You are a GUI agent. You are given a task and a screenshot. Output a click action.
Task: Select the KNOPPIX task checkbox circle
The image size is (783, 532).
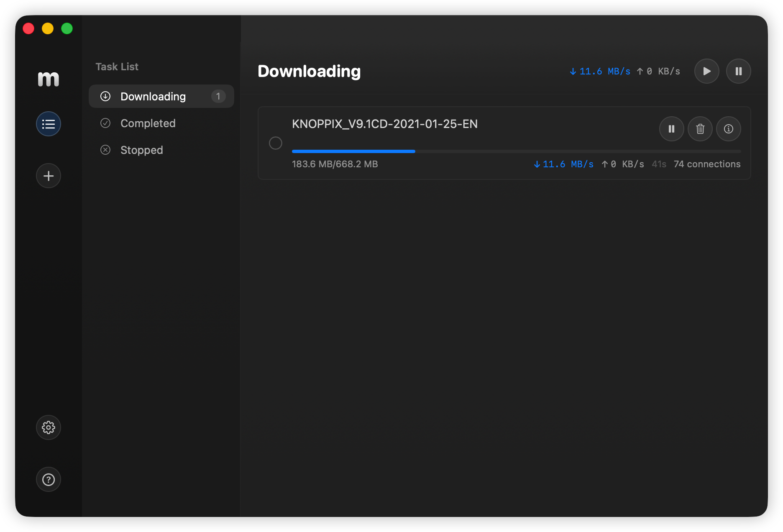[x=276, y=143]
